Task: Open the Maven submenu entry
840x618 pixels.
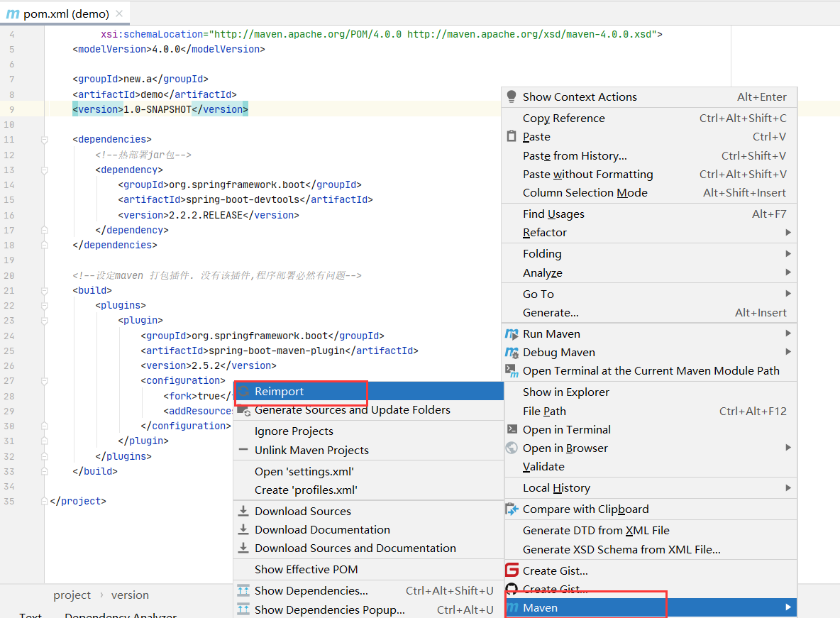Action: click(x=651, y=608)
